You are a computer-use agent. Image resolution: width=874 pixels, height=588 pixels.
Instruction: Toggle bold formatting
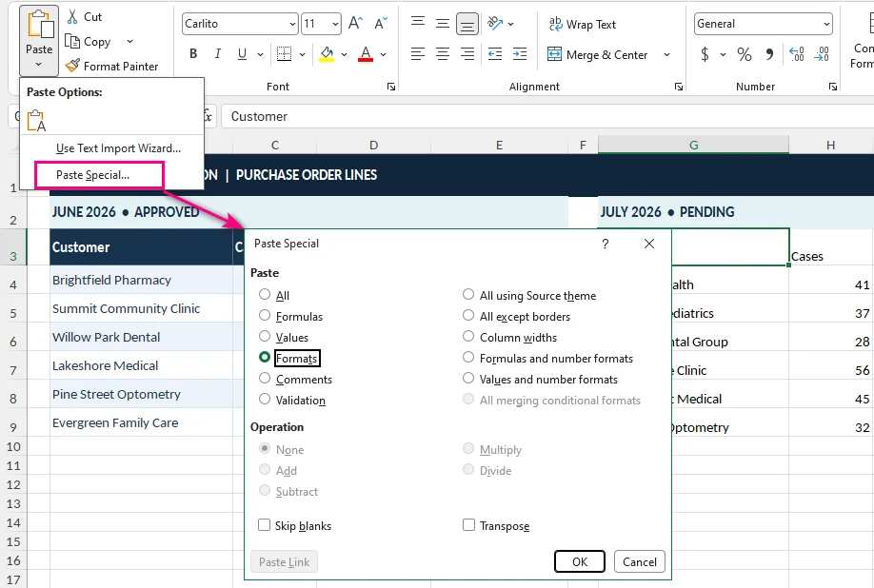[x=193, y=54]
